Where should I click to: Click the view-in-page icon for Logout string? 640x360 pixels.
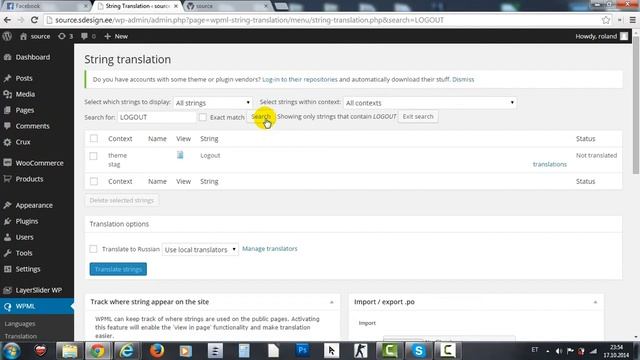(180, 155)
